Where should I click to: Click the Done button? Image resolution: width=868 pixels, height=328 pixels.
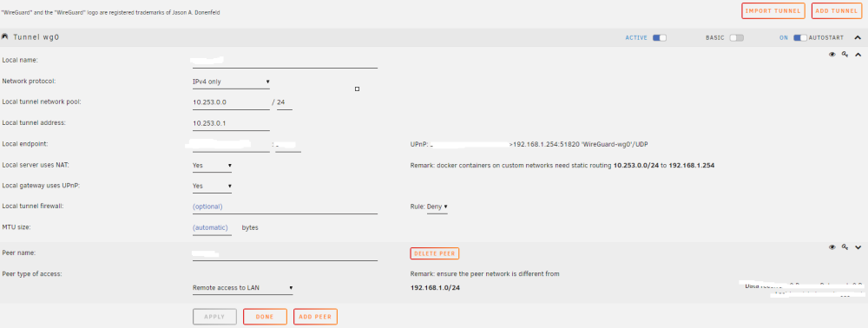pos(265,317)
